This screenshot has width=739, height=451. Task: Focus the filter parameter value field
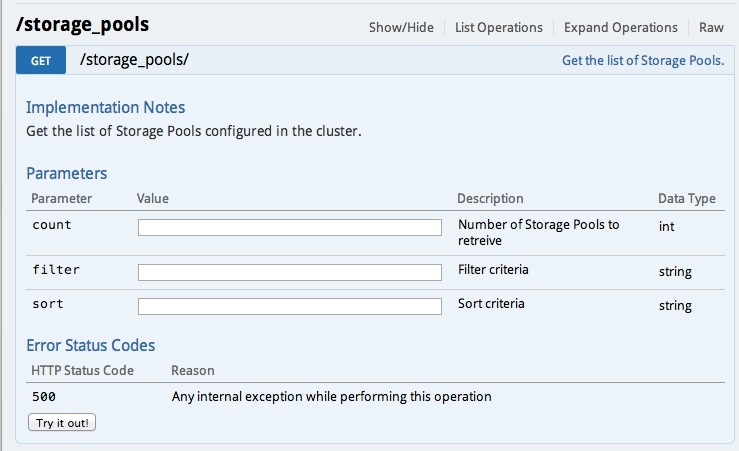[290, 272]
